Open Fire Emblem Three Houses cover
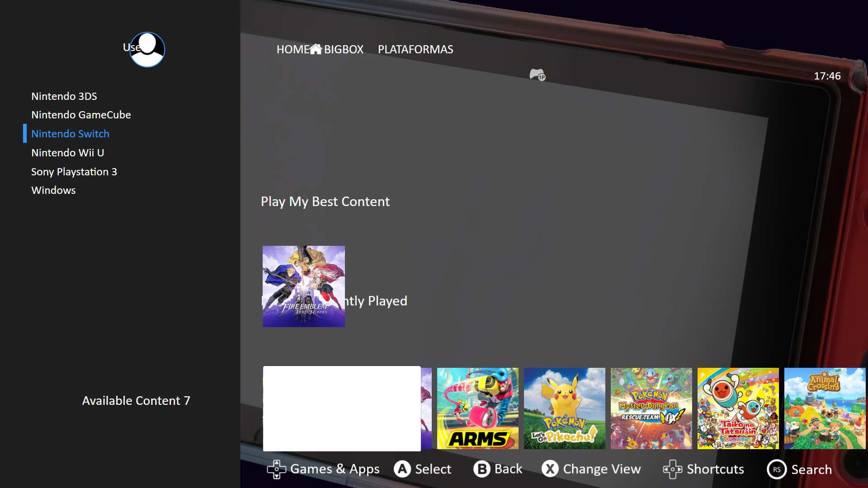This screenshot has height=488, width=868. pyautogui.click(x=304, y=286)
